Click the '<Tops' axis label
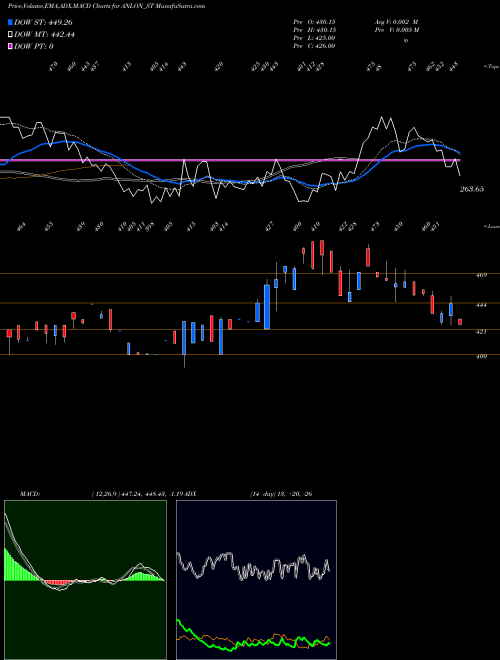The width and height of the screenshot is (500, 660). pyautogui.click(x=491, y=67)
